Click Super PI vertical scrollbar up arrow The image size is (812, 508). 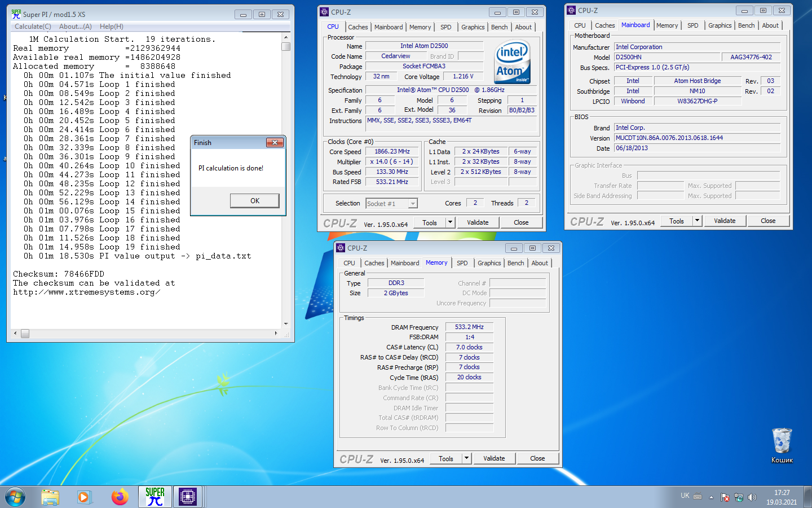[x=286, y=37]
